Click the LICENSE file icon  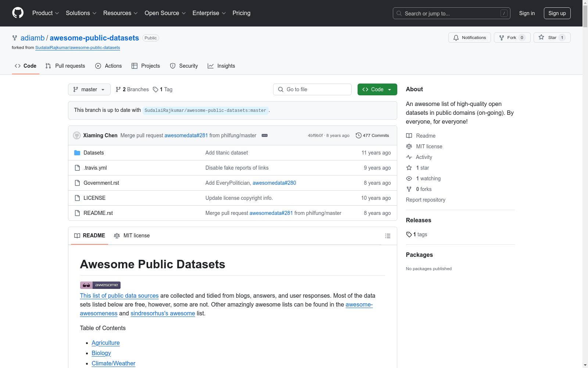[x=77, y=198]
